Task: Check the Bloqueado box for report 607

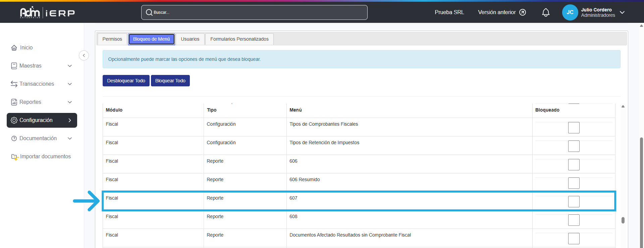Action: (x=574, y=202)
